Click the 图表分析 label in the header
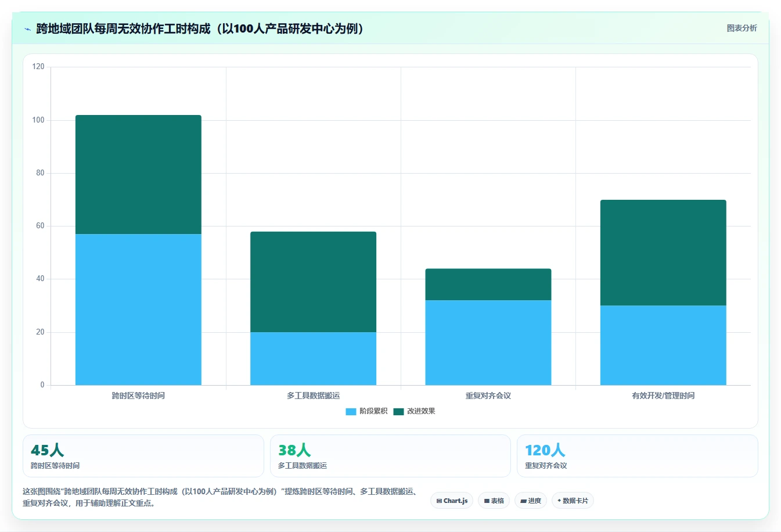The image size is (781, 532). 742,28
